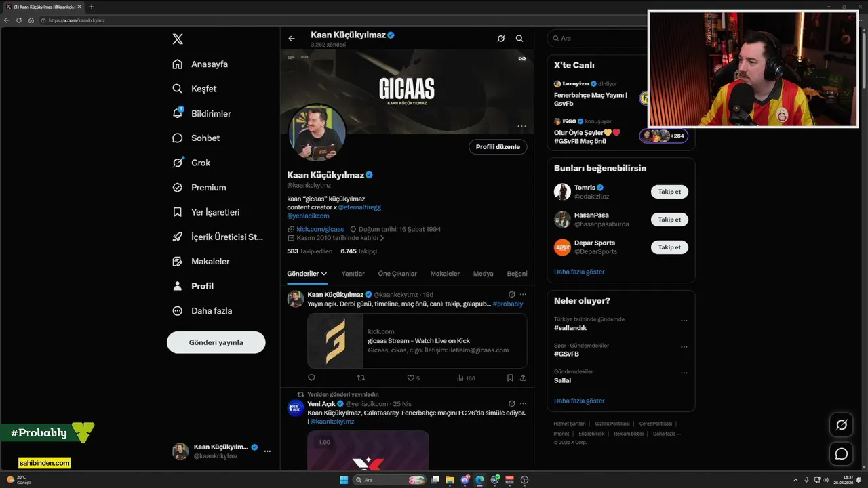Click Grok icon in profile header
Image resolution: width=868 pixels, height=488 pixels.
point(501,39)
